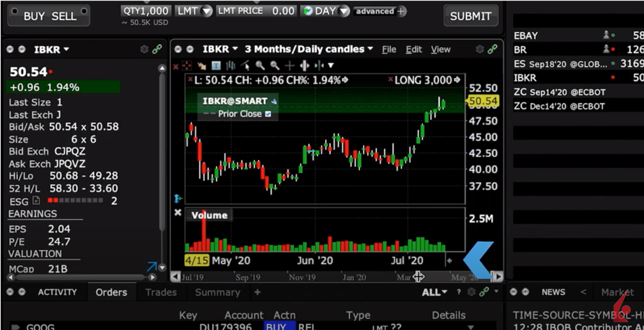The height and width of the screenshot is (330, 644).
Task: Click the text annotation T icon
Action: 216,65
